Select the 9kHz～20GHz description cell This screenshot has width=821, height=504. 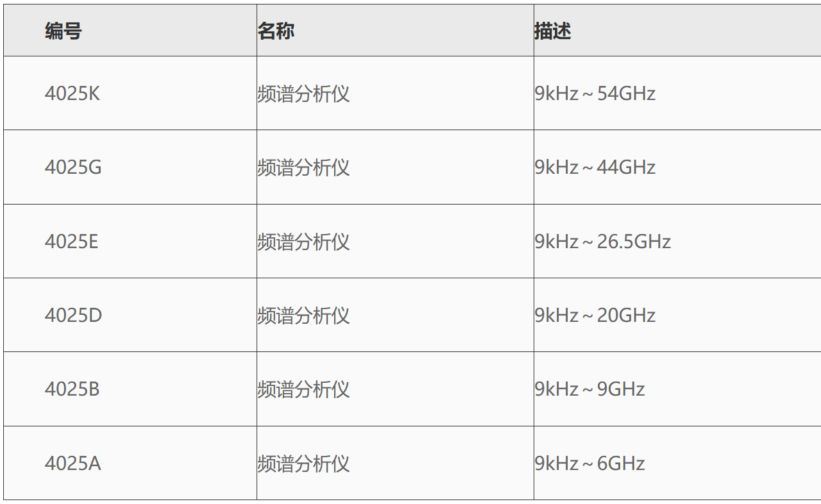click(595, 315)
